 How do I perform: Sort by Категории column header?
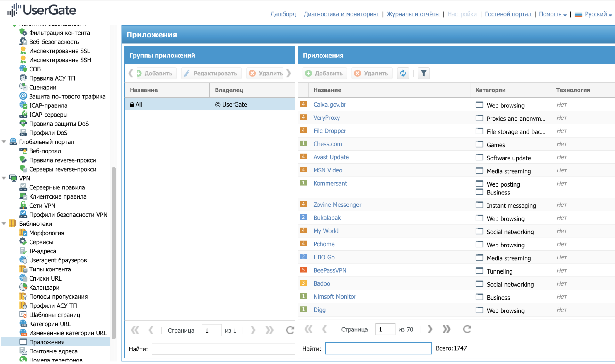point(510,90)
